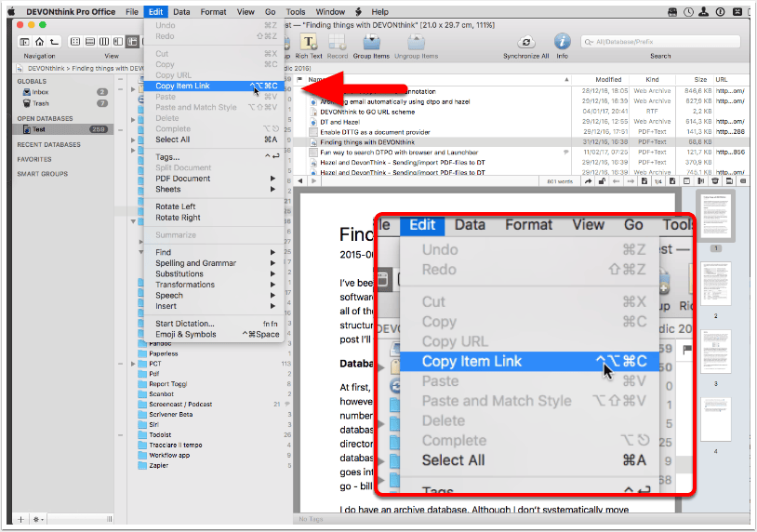
Task: Click the Smart Groups section header
Action: 43,174
